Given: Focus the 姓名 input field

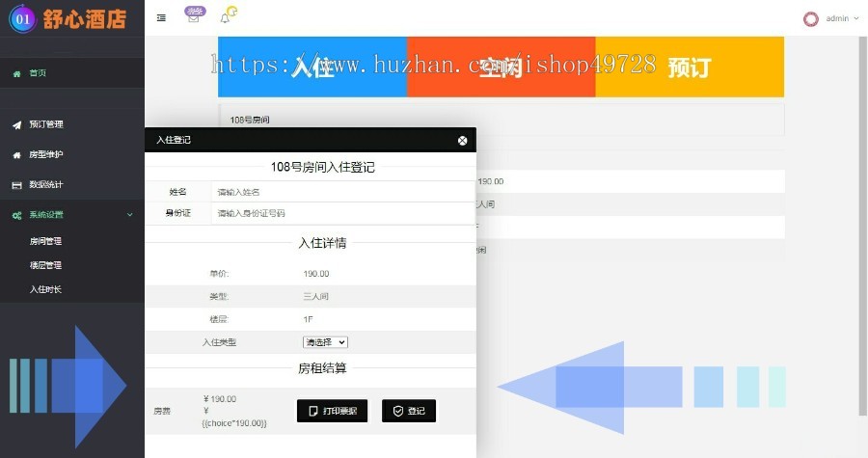Looking at the screenshot, I should (x=342, y=192).
